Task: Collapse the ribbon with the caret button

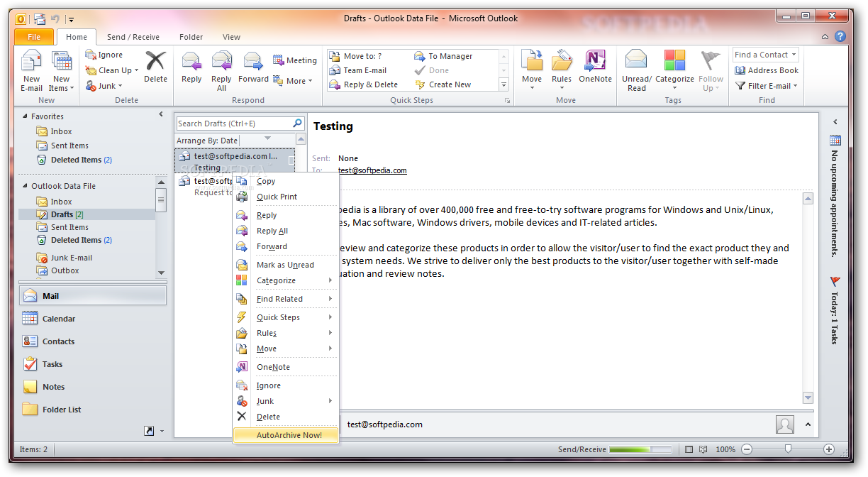Action: tap(825, 37)
